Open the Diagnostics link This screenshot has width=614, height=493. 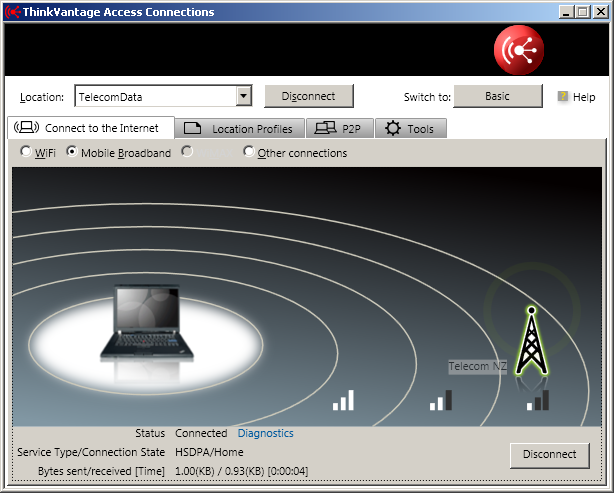(265, 433)
